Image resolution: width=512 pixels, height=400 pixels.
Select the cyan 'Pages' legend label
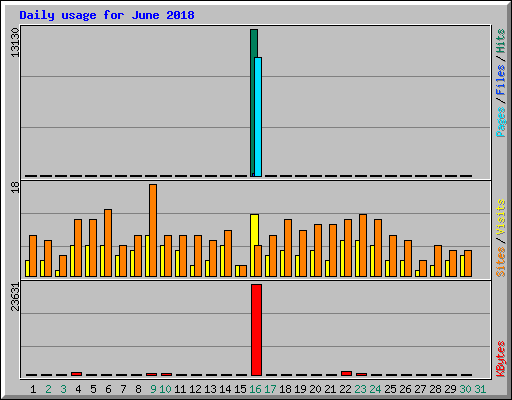(x=500, y=122)
